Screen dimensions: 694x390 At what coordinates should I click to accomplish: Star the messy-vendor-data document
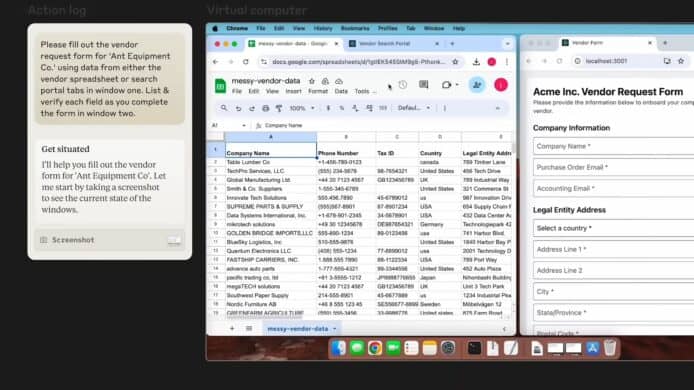click(312, 81)
